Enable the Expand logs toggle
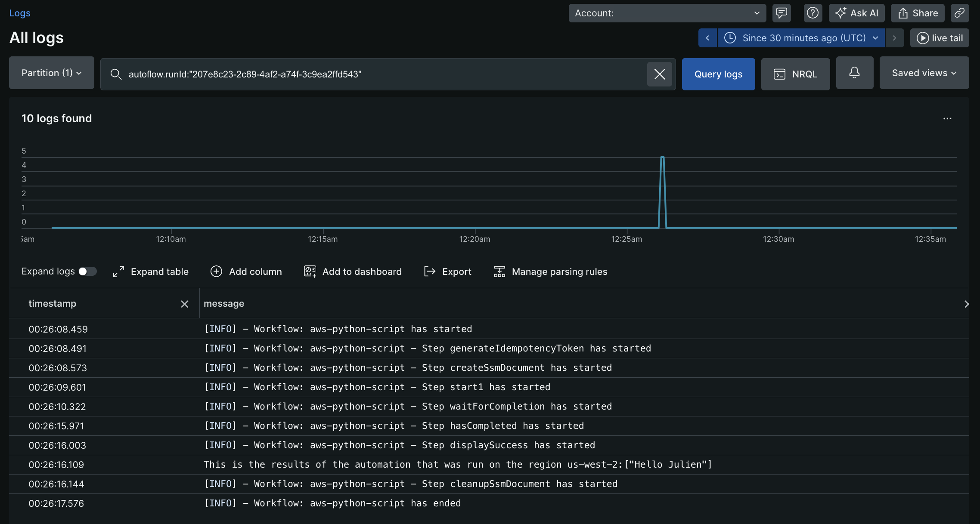The height and width of the screenshot is (524, 980). click(87, 271)
